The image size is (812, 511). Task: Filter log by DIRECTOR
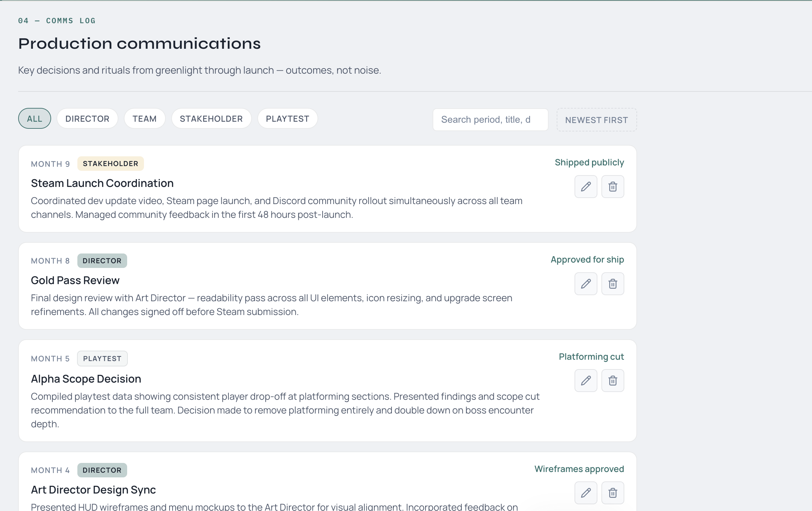87,119
